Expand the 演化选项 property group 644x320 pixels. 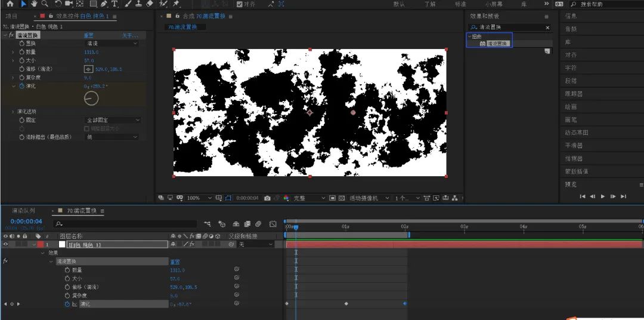13,112
